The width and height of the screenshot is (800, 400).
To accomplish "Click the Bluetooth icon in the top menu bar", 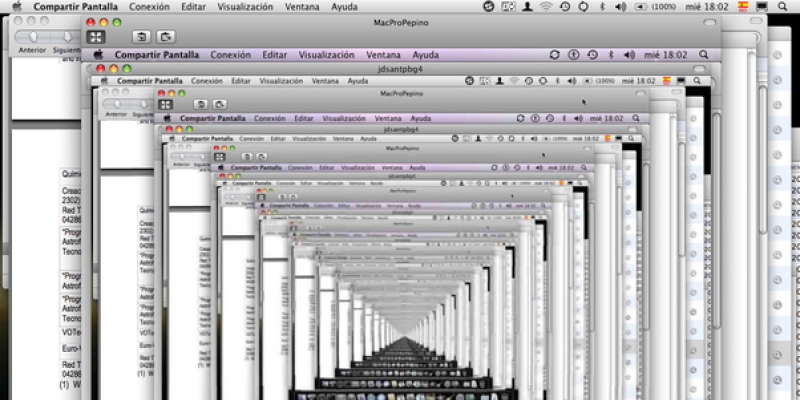I will coord(602,7).
